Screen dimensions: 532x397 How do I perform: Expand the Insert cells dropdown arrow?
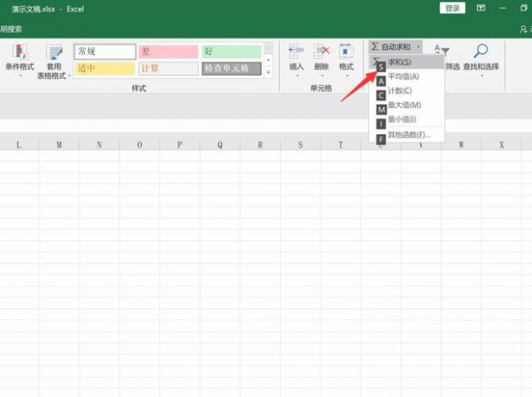point(297,75)
